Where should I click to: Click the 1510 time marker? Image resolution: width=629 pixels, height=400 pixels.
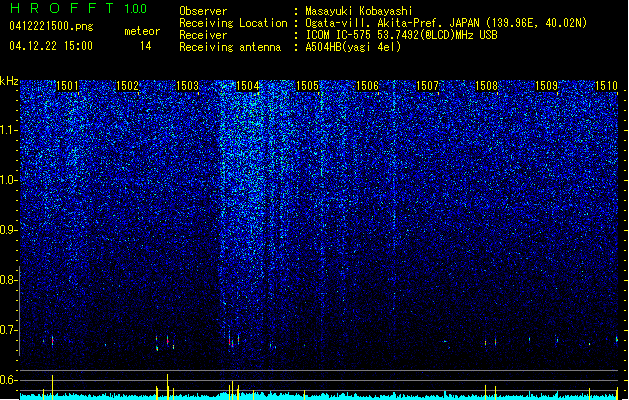607,86
